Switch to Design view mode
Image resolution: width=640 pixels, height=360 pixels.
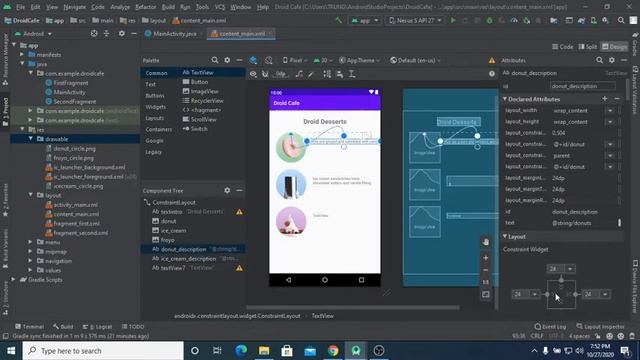(x=614, y=47)
